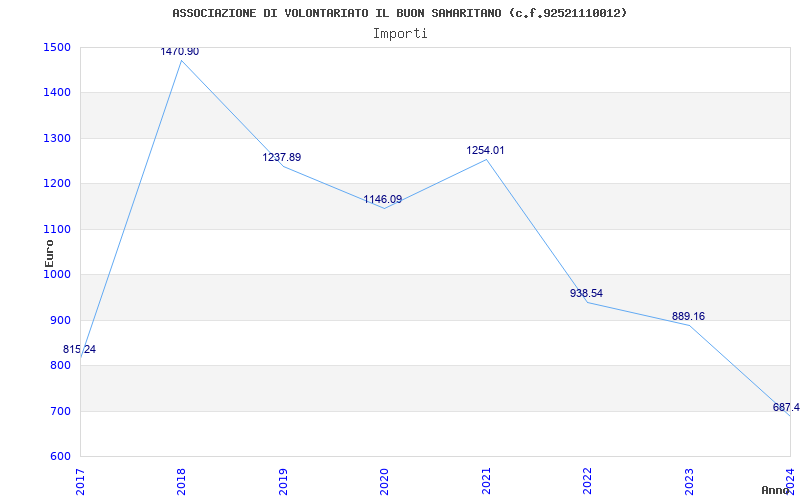Click the 687.4 data label
The width and height of the screenshot is (800, 500).
(786, 407)
